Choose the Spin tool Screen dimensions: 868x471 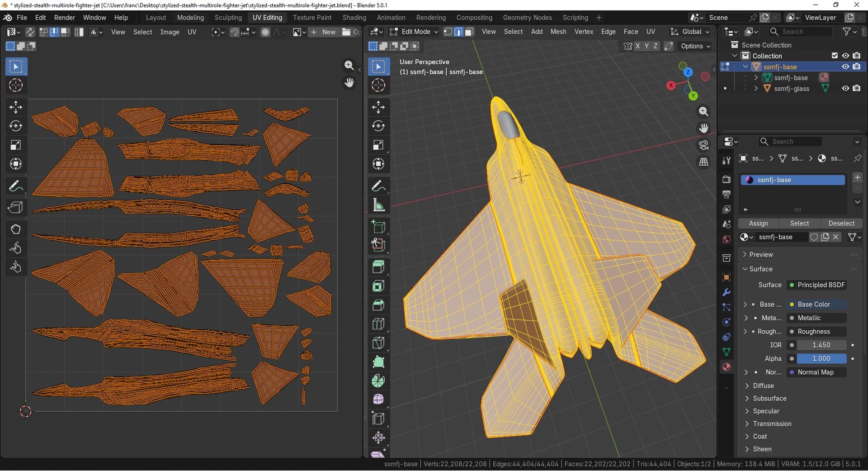pyautogui.click(x=378, y=381)
